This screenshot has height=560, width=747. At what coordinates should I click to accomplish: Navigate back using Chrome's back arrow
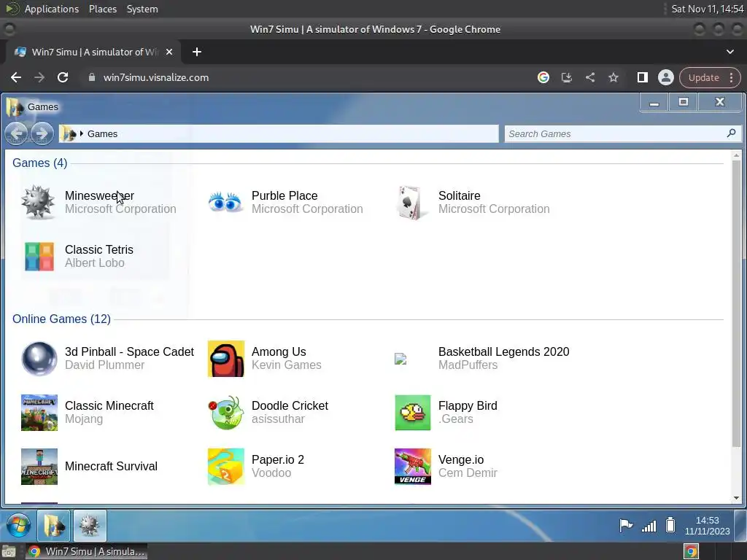(16, 77)
